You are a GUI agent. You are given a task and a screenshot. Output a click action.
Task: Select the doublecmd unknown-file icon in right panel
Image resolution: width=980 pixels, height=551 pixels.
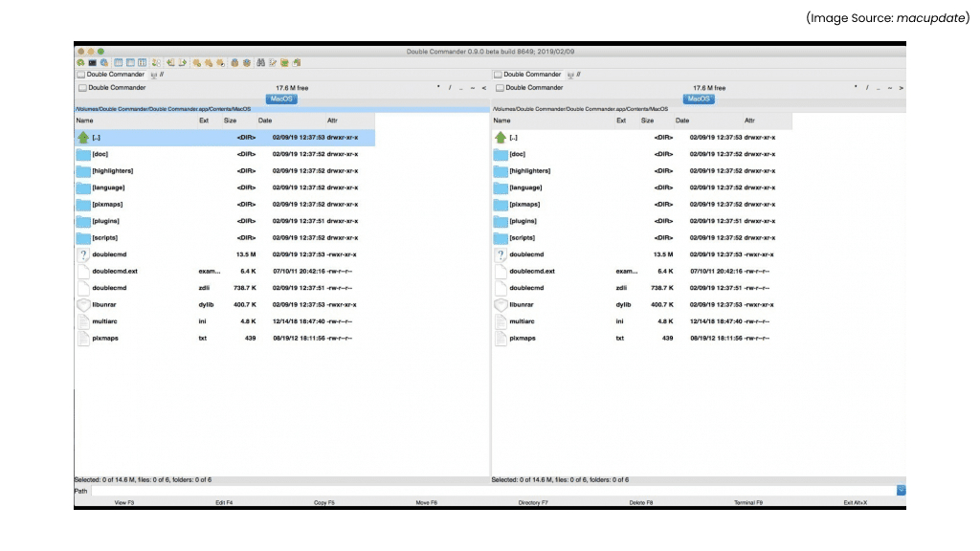(501, 254)
